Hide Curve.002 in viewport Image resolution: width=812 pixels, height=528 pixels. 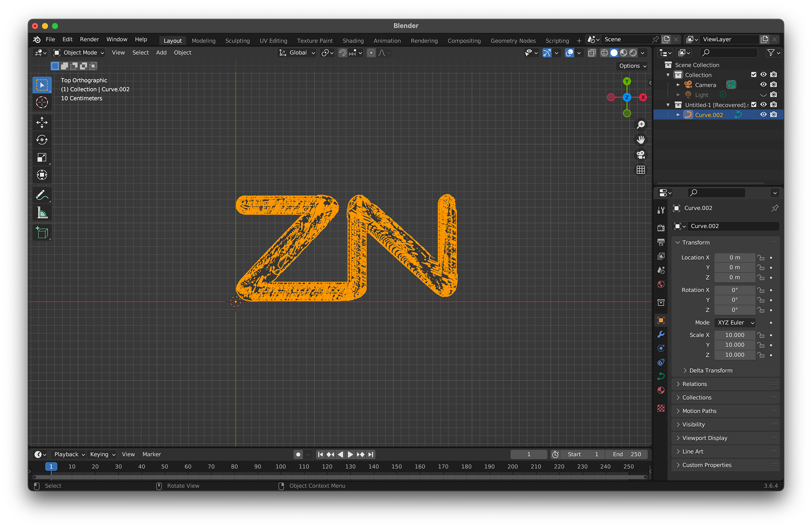click(763, 115)
